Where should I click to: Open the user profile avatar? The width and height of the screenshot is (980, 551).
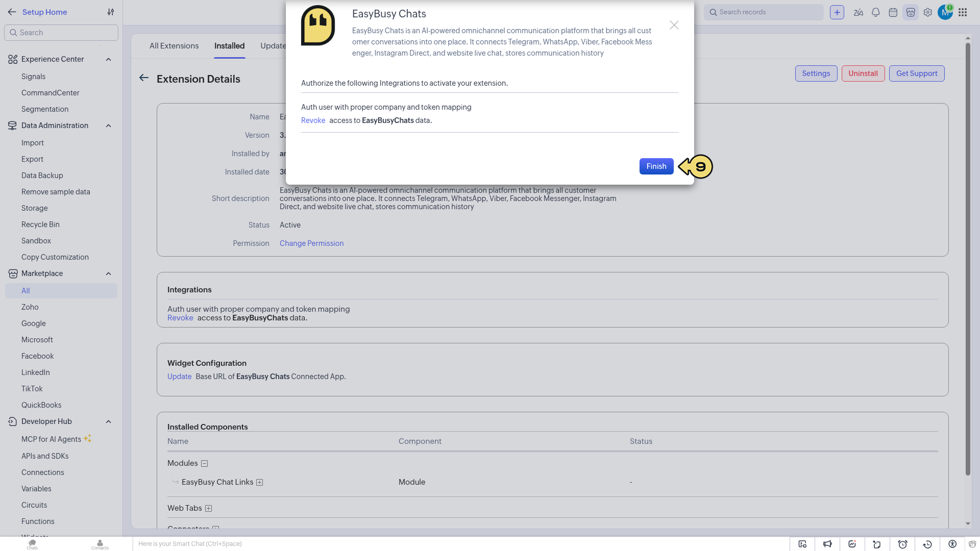click(945, 12)
